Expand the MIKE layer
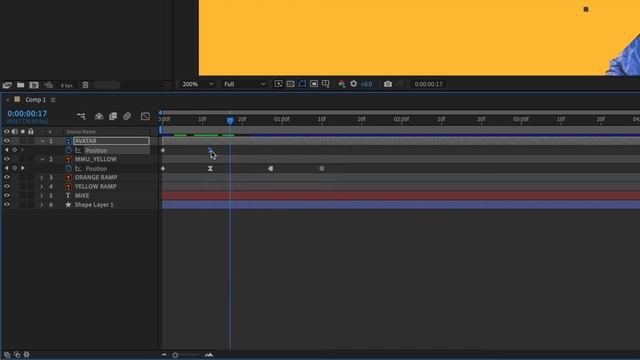 tap(42, 196)
